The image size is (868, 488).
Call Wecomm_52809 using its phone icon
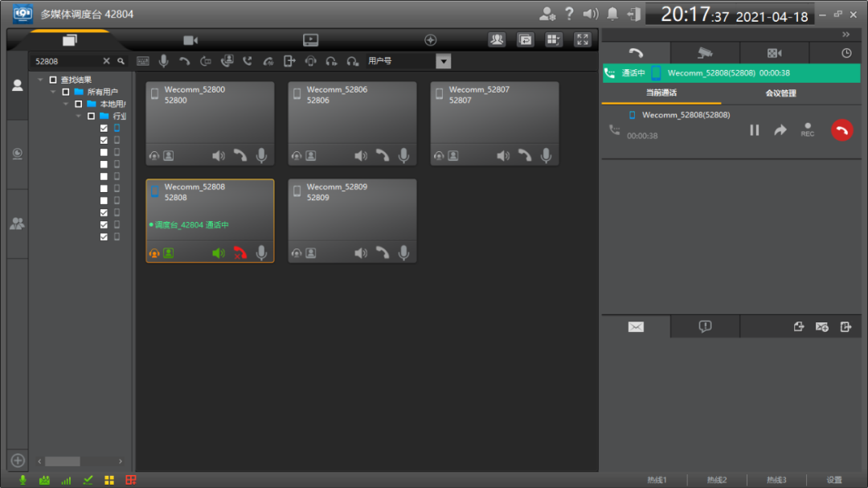pyautogui.click(x=382, y=253)
